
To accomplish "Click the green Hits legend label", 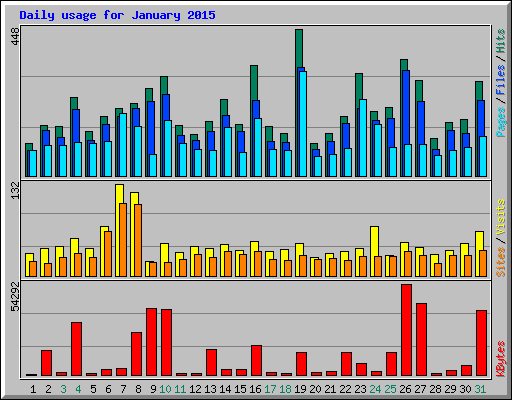I will [x=500, y=42].
